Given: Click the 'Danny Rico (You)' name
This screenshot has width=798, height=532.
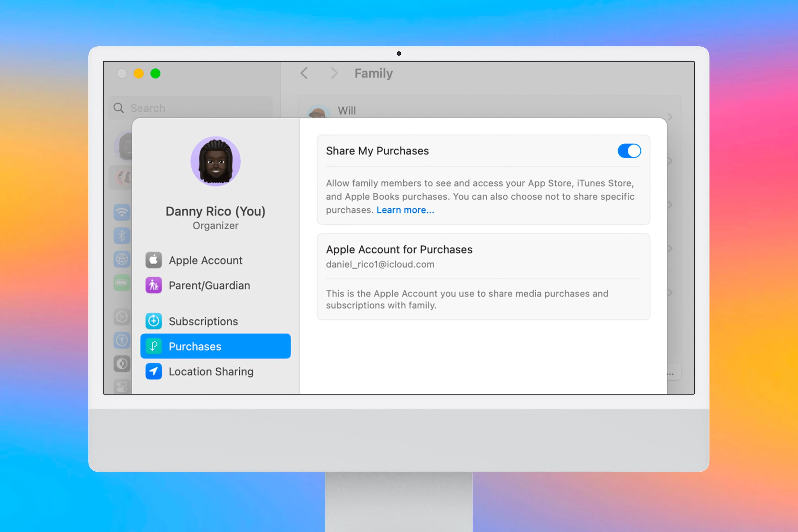Looking at the screenshot, I should coord(215,211).
